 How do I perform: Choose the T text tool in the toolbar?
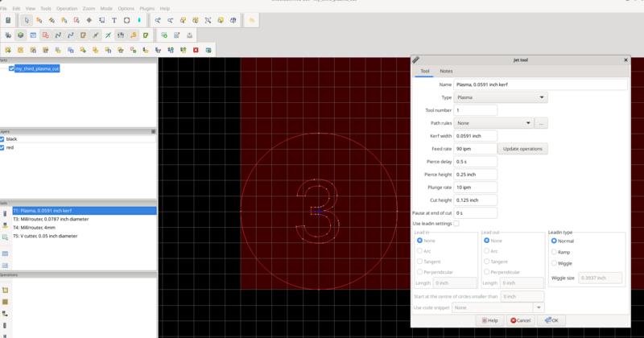114,20
